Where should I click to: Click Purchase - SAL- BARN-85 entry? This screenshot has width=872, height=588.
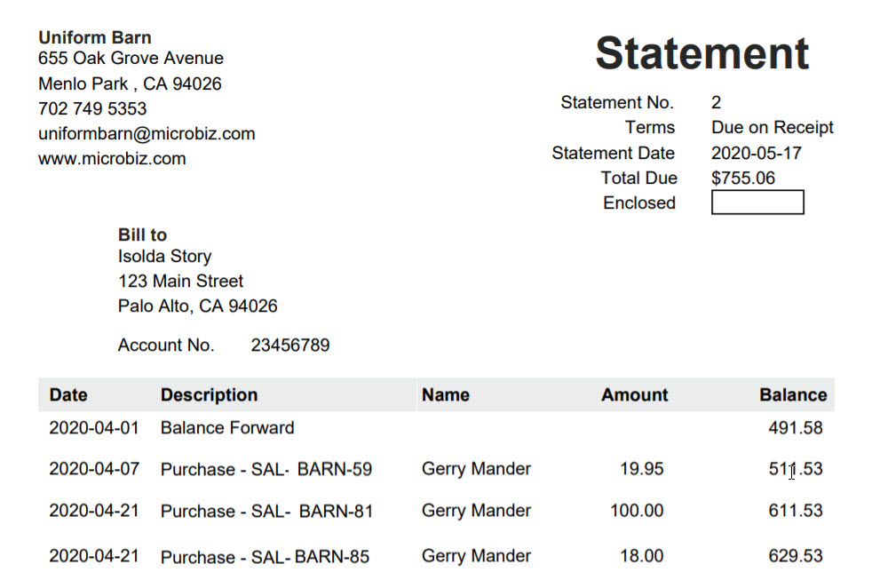[x=265, y=556]
